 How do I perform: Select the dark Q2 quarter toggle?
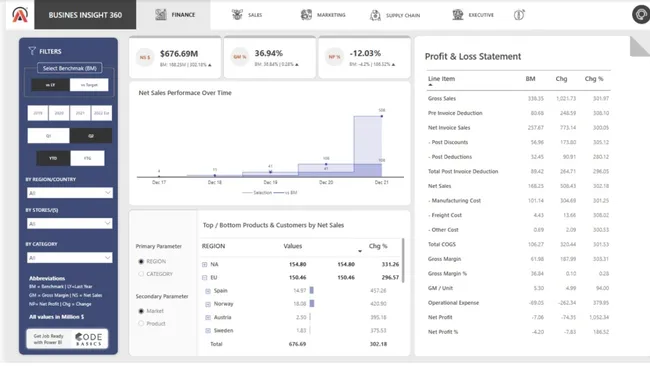point(91,136)
